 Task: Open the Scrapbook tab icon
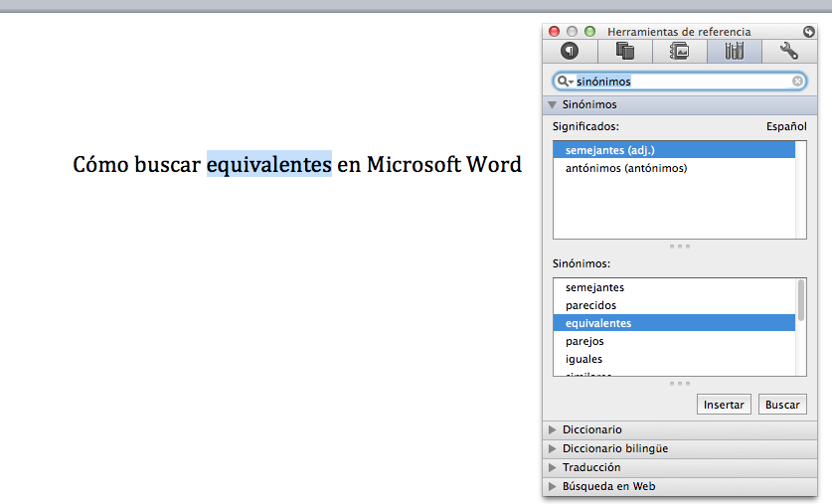625,52
